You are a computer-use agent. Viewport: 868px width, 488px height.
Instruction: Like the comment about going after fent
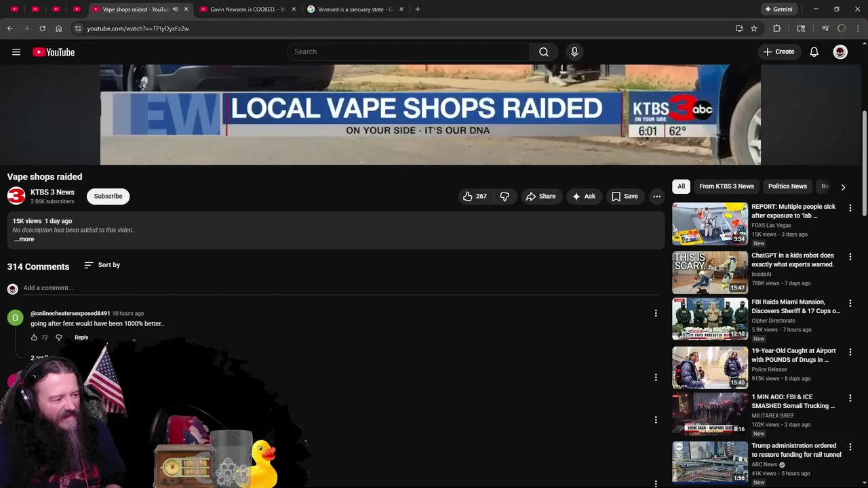point(35,338)
